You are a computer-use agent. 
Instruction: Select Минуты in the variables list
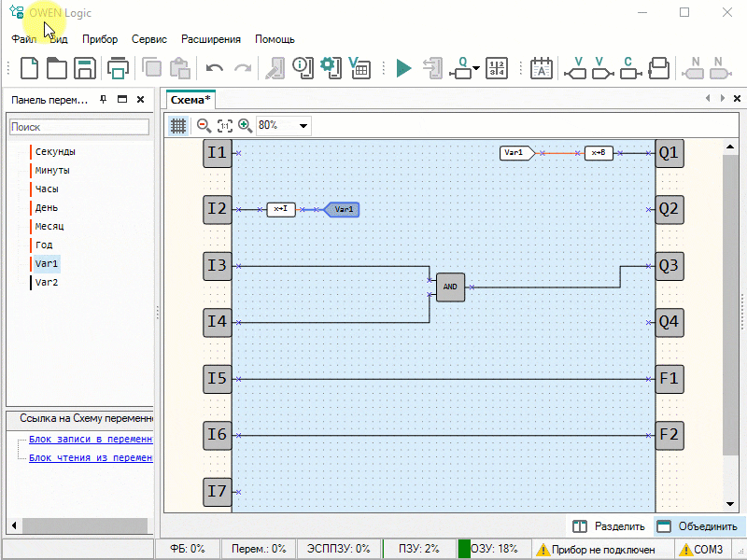click(x=52, y=170)
